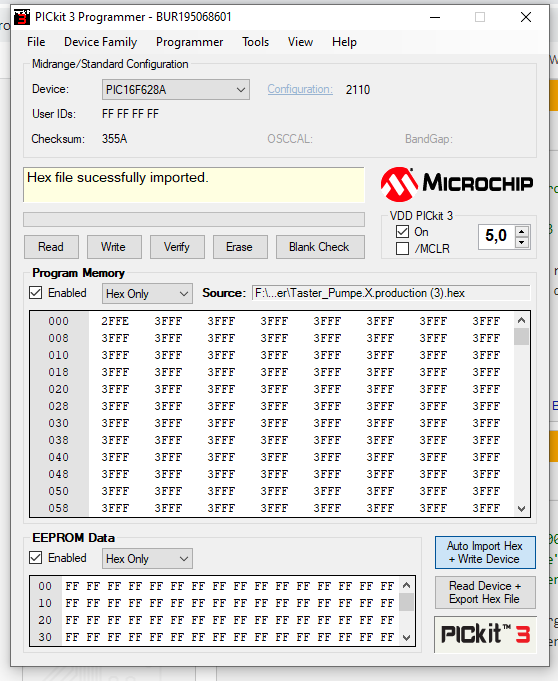Click EEPROM address label 30

coord(45,637)
